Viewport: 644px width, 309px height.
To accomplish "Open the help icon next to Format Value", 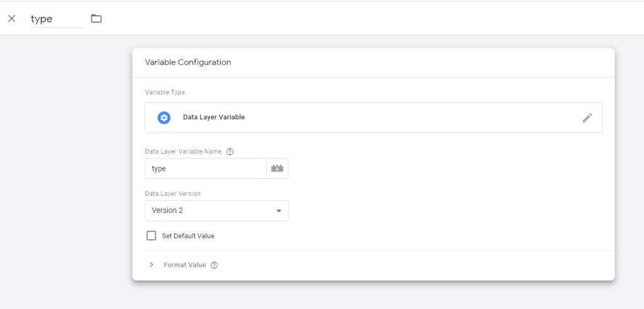I will coord(214,265).
